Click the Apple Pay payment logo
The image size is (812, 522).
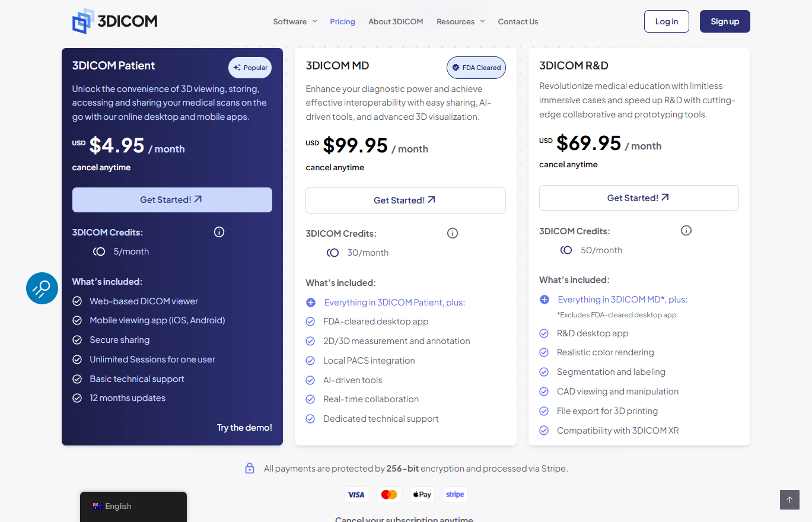422,495
